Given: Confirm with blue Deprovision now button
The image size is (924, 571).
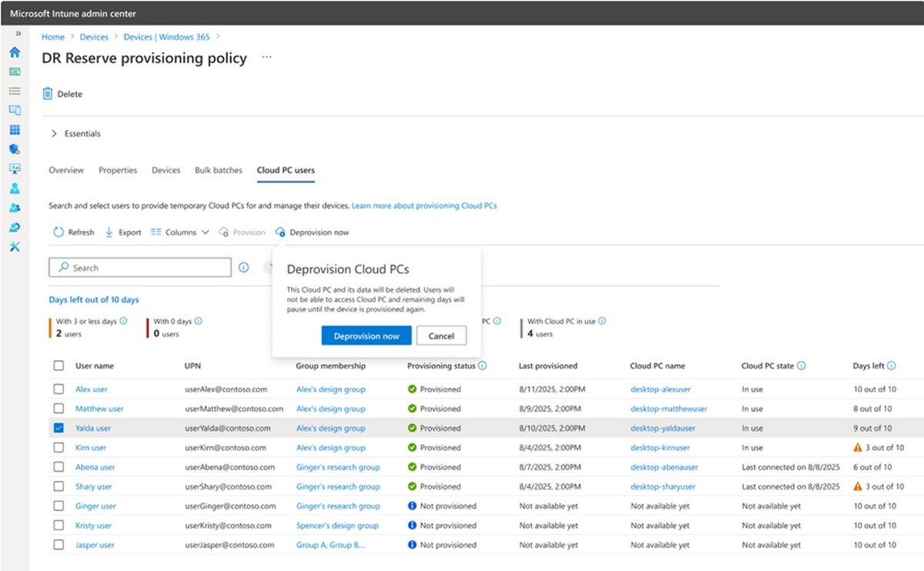Looking at the screenshot, I should click(366, 336).
